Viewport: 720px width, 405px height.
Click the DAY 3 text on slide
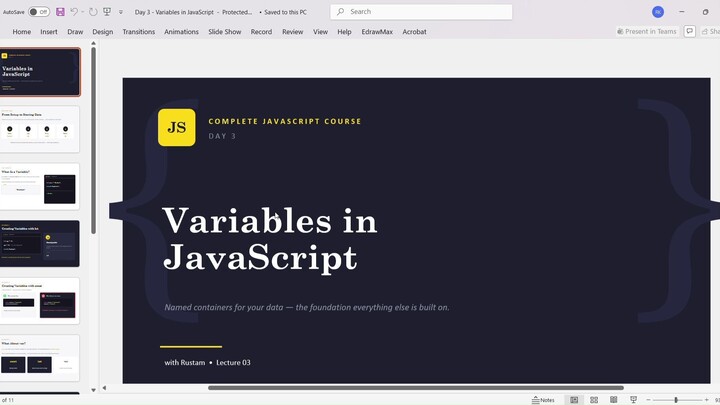click(x=222, y=136)
